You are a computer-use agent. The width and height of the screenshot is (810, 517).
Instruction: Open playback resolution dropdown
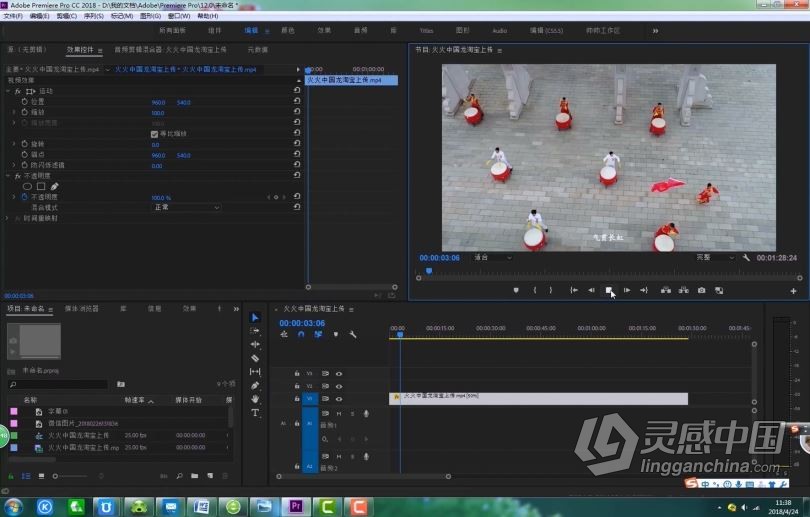point(714,257)
